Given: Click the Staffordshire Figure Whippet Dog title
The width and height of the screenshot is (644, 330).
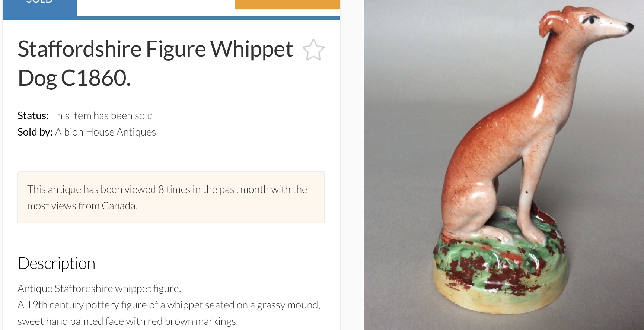Looking at the screenshot, I should click(155, 63).
